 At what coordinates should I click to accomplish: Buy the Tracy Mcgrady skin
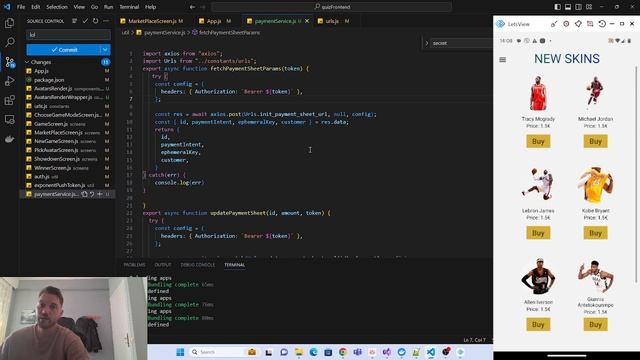point(538,142)
